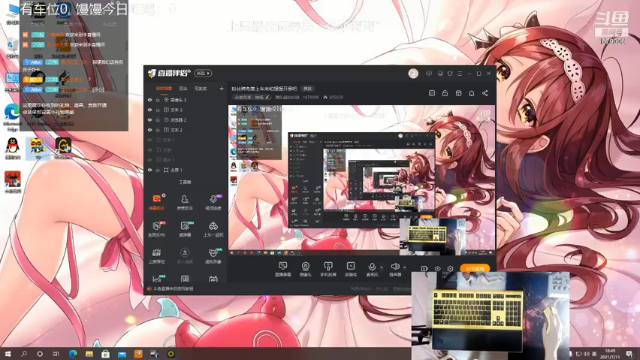Screen dimensions: 640x360
Task: Open the virtual avatar tool with bear icon
Action: (213, 256)
